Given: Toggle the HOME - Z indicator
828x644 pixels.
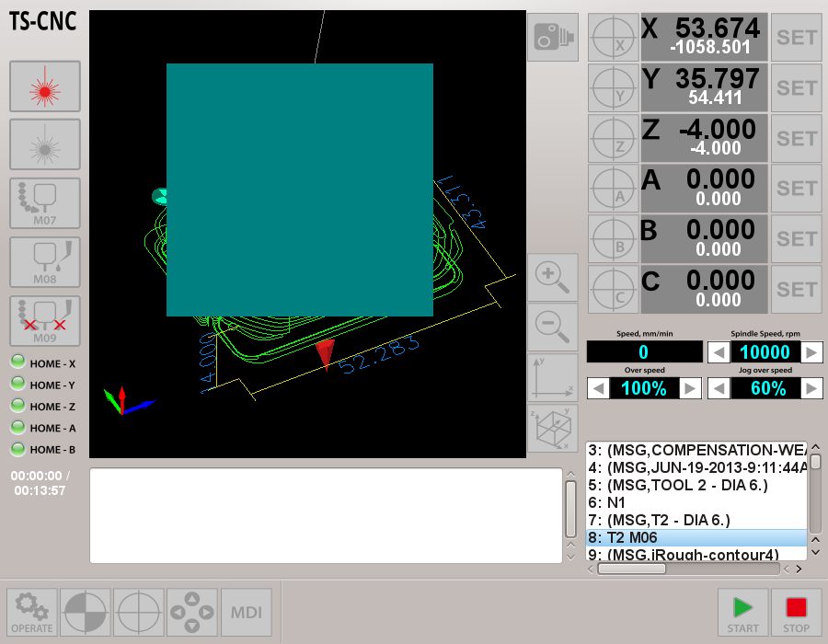Looking at the screenshot, I should (17, 406).
